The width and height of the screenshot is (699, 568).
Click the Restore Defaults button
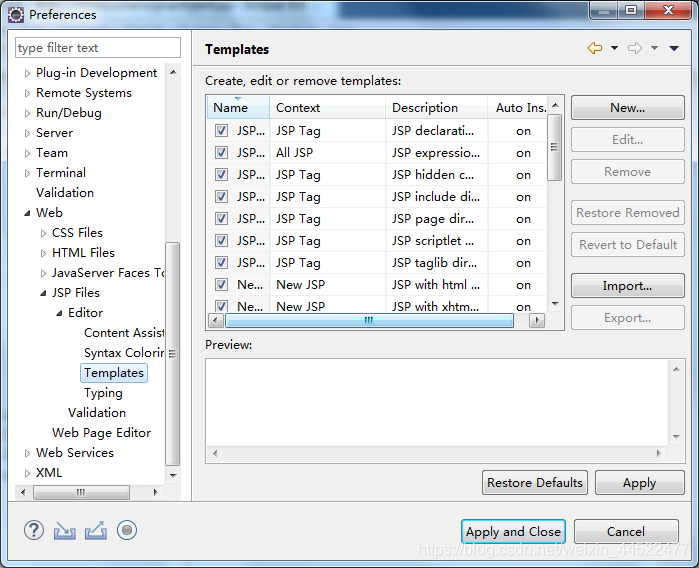pyautogui.click(x=535, y=483)
